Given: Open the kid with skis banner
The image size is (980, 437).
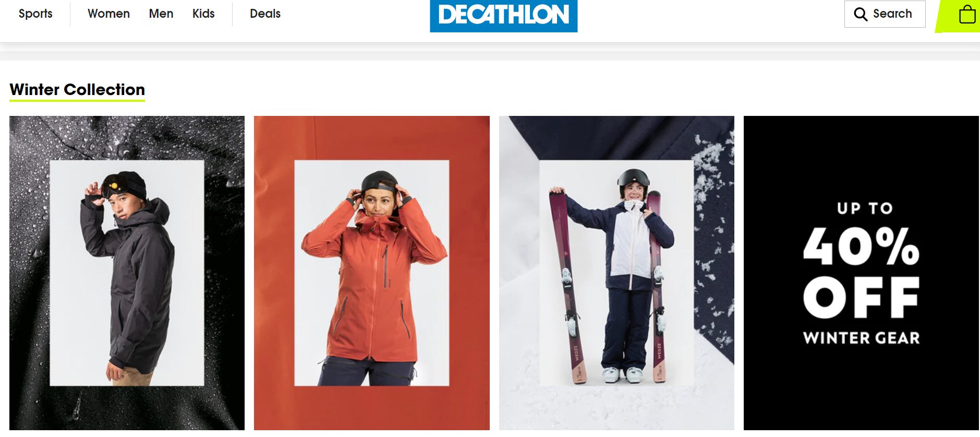Looking at the screenshot, I should pyautogui.click(x=616, y=273).
